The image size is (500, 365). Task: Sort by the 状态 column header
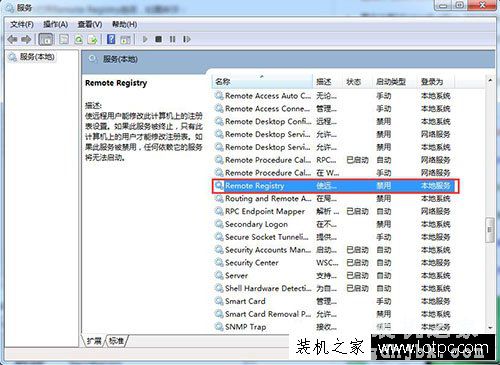357,81
